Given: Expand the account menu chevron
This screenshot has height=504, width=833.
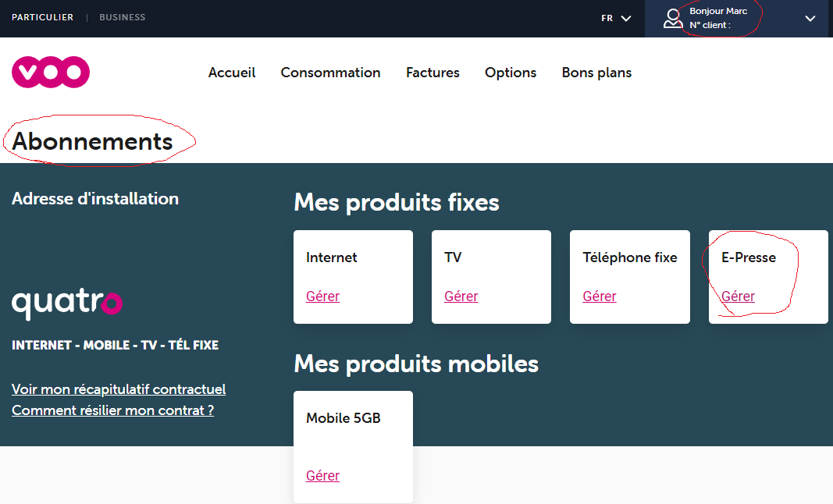Looking at the screenshot, I should pos(810,18).
